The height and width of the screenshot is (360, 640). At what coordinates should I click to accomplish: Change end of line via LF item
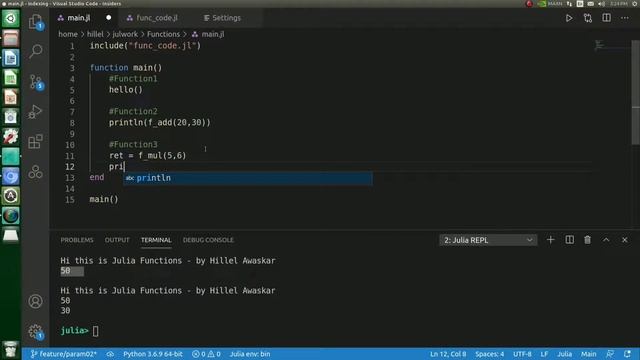(544, 354)
